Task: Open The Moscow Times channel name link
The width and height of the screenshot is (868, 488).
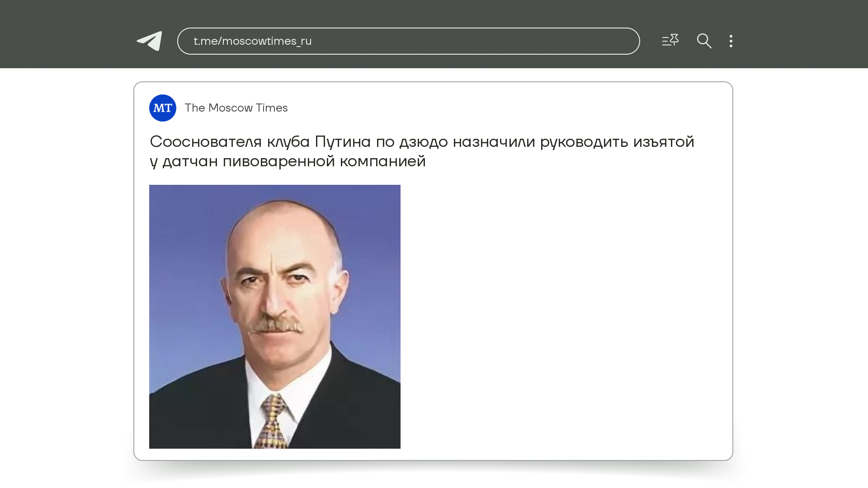Action: click(x=236, y=108)
